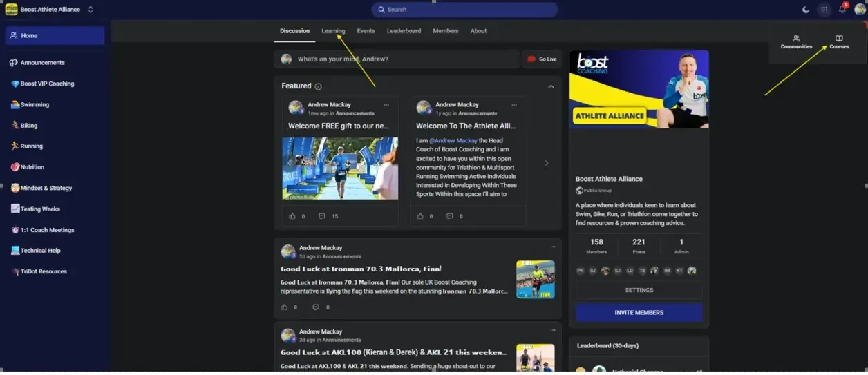Switch to the Members tab
Image resolution: width=868 pixels, height=375 pixels.
[x=445, y=31]
